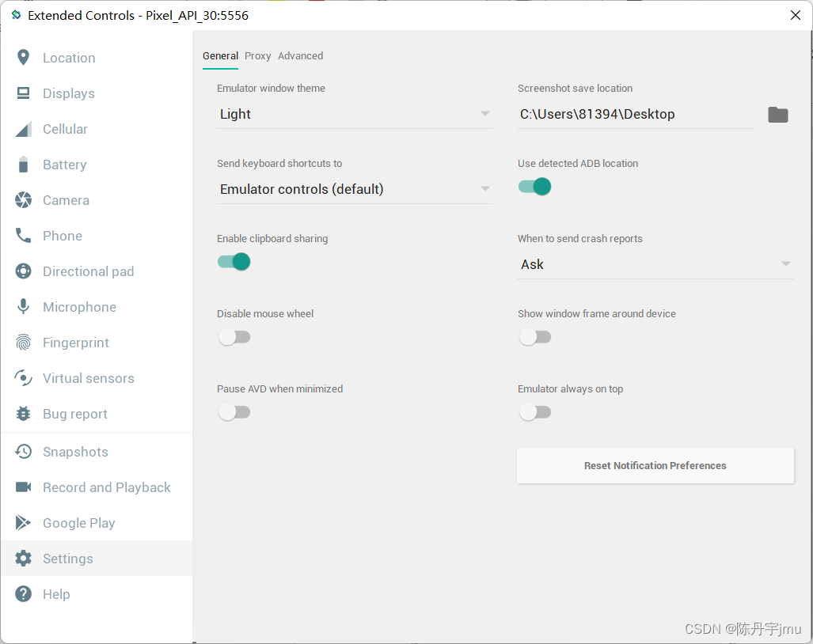Click the Camera shutter icon
813x644 pixels.
point(23,200)
